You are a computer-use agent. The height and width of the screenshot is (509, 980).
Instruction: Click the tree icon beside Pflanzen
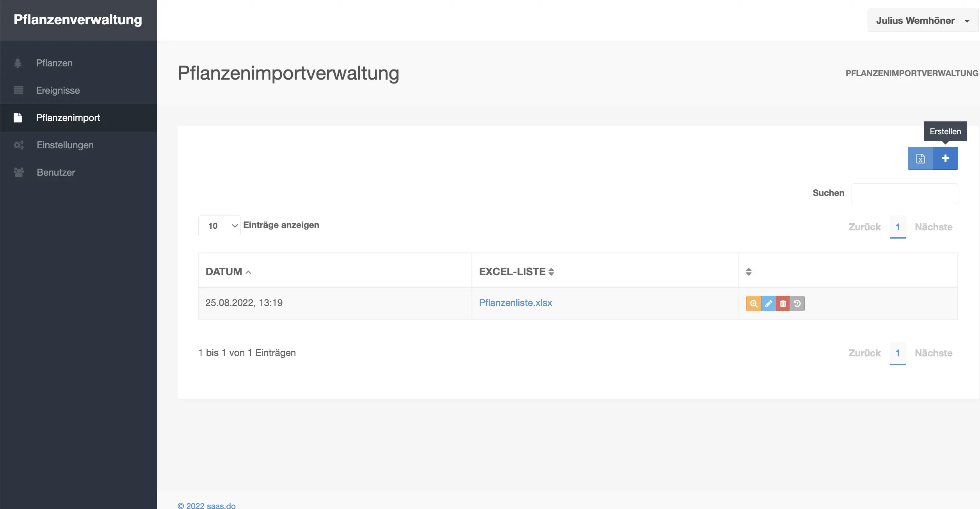pos(18,63)
